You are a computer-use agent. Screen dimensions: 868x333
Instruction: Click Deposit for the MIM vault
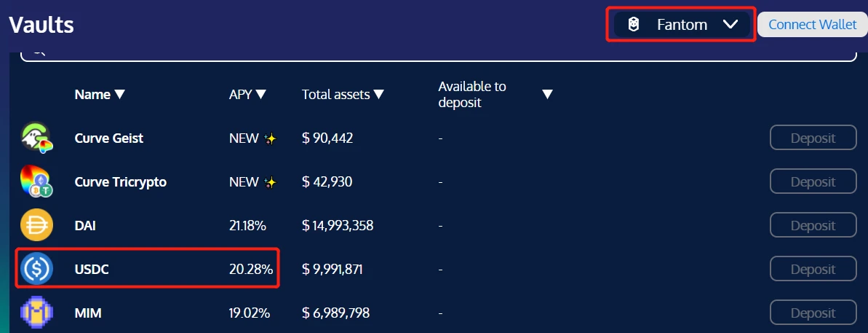click(813, 313)
